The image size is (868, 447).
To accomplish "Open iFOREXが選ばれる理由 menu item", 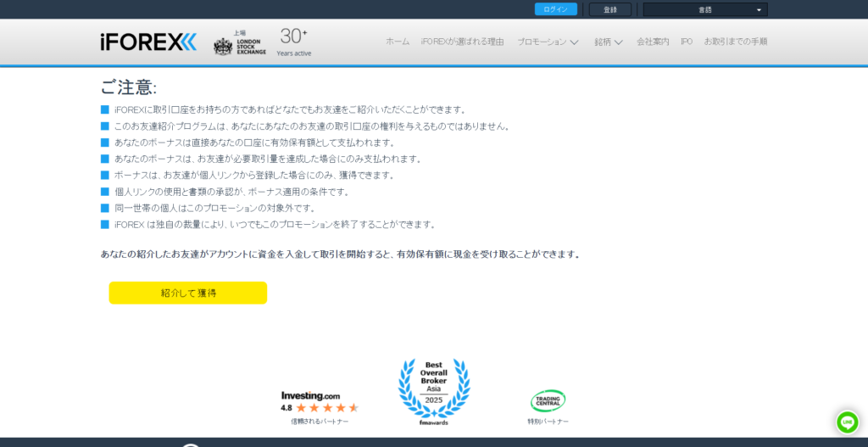I will [462, 42].
